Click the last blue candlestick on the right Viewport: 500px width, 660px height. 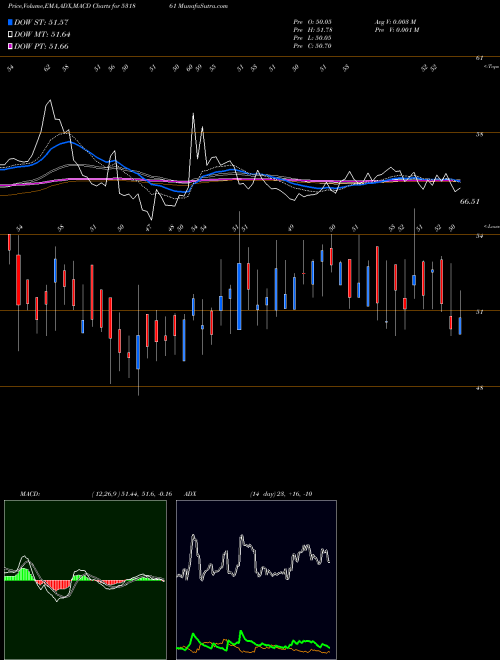tap(460, 326)
